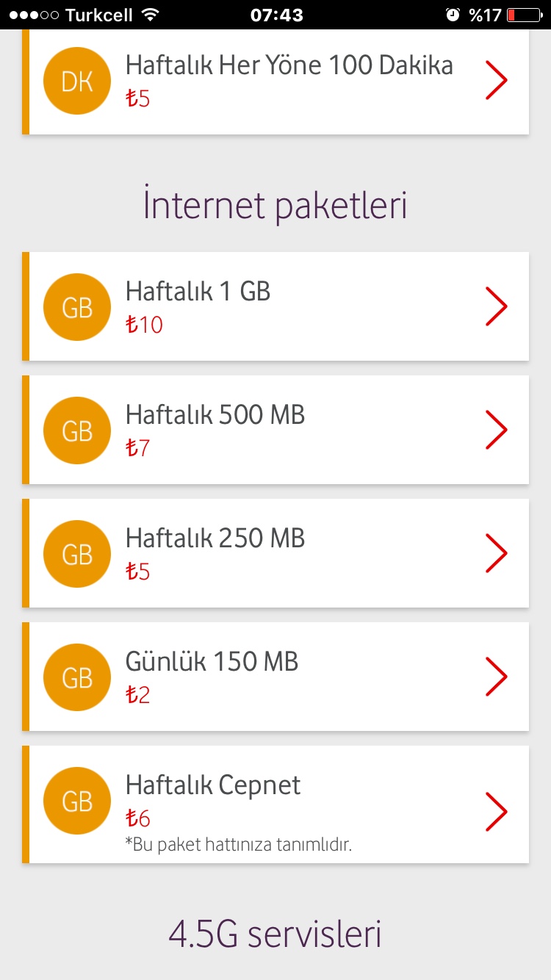
Task: Tap the battery indicator in status bar
Action: (x=522, y=15)
